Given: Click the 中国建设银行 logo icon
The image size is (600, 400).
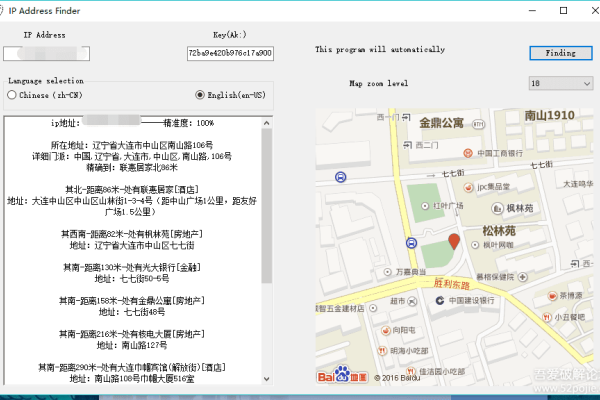Looking at the screenshot, I should click(x=440, y=301).
